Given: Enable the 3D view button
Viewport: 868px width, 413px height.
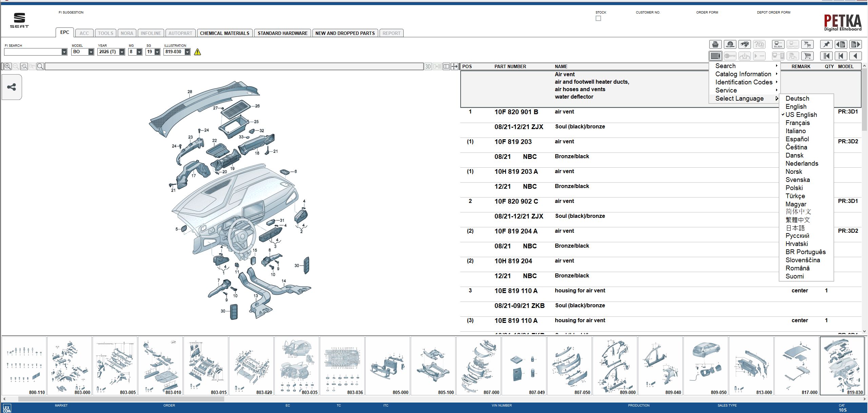Looking at the screenshot, I should coord(428,66).
